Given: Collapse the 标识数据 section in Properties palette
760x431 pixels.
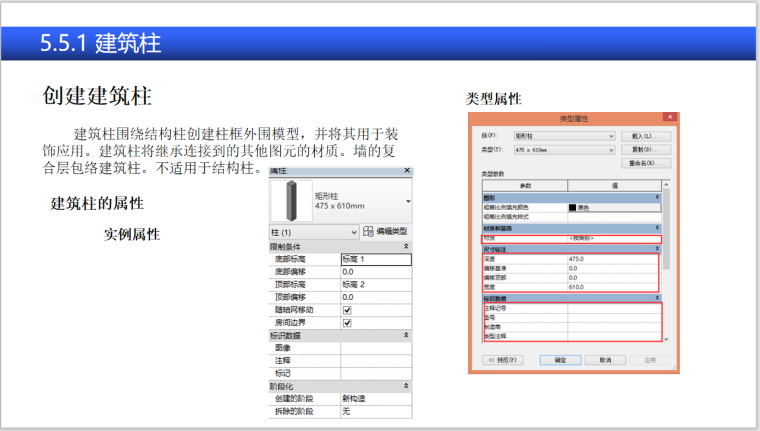Looking at the screenshot, I should (406, 336).
